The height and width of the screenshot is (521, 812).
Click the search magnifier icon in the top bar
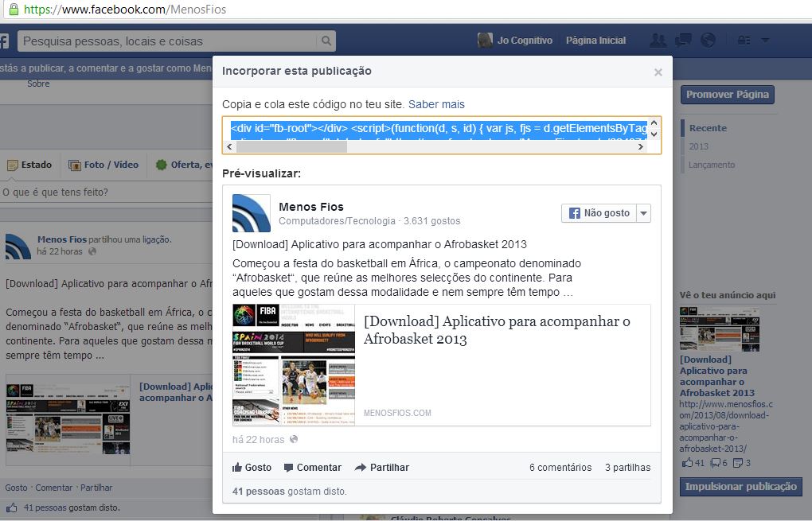326,41
